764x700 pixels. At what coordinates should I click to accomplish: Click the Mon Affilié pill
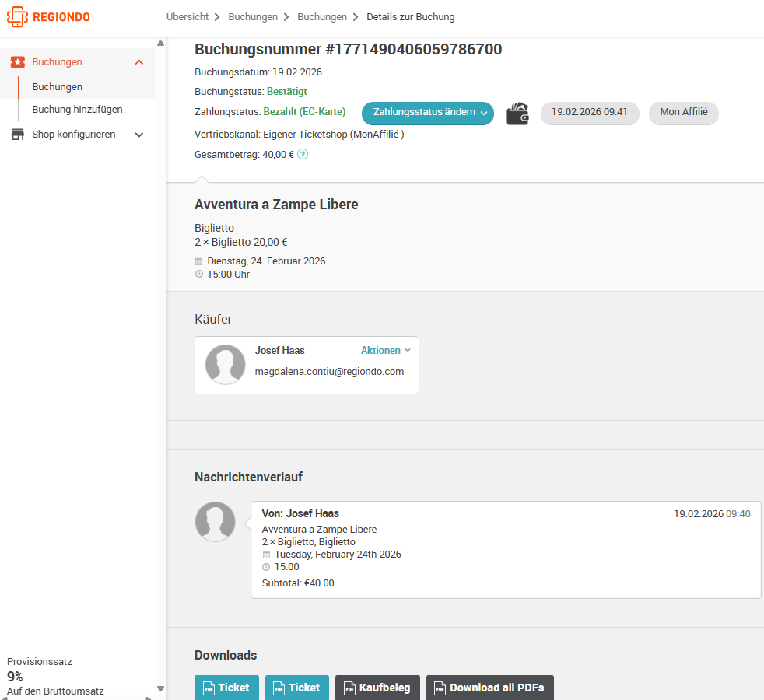(684, 113)
